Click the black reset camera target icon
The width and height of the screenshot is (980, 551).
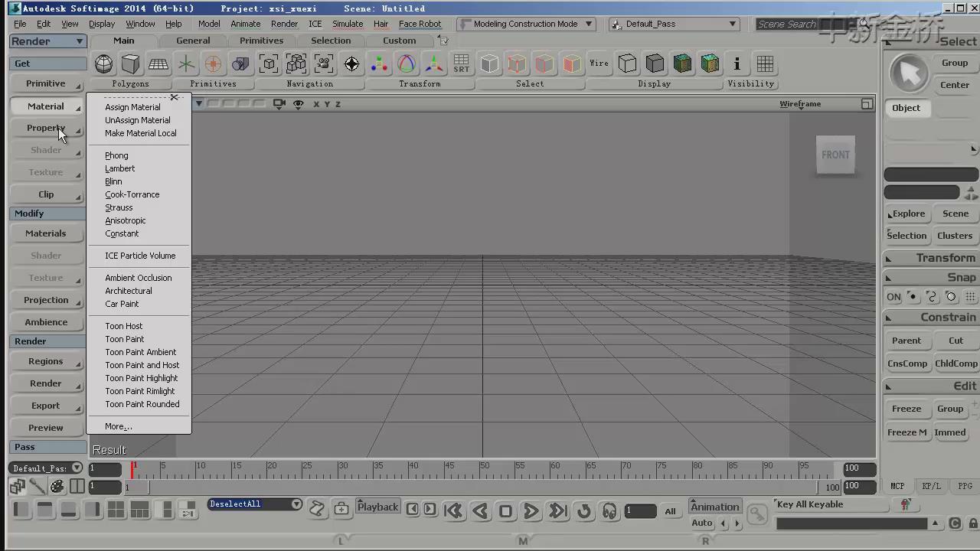pyautogui.click(x=351, y=64)
